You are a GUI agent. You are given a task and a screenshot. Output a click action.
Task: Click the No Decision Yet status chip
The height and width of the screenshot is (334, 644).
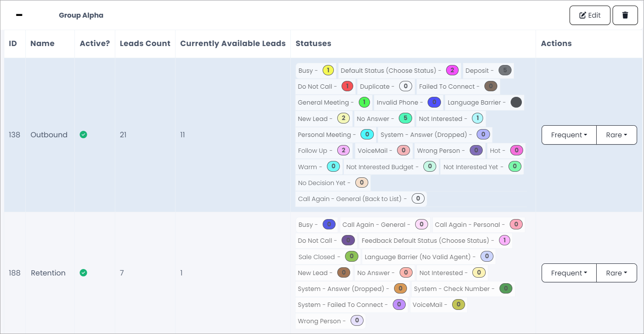tap(333, 183)
